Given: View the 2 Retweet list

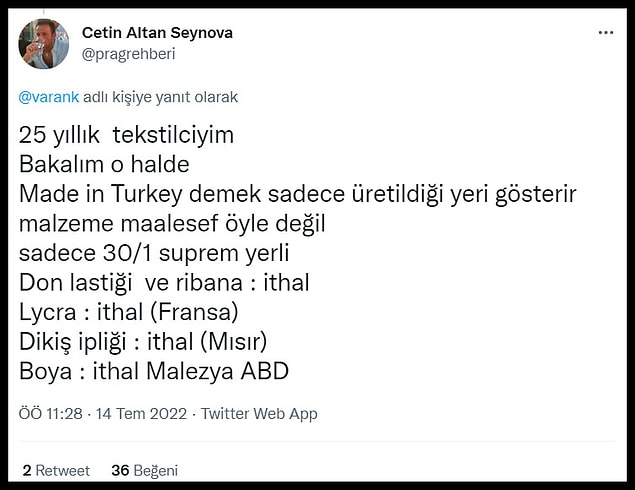Looking at the screenshot, I should [56, 470].
